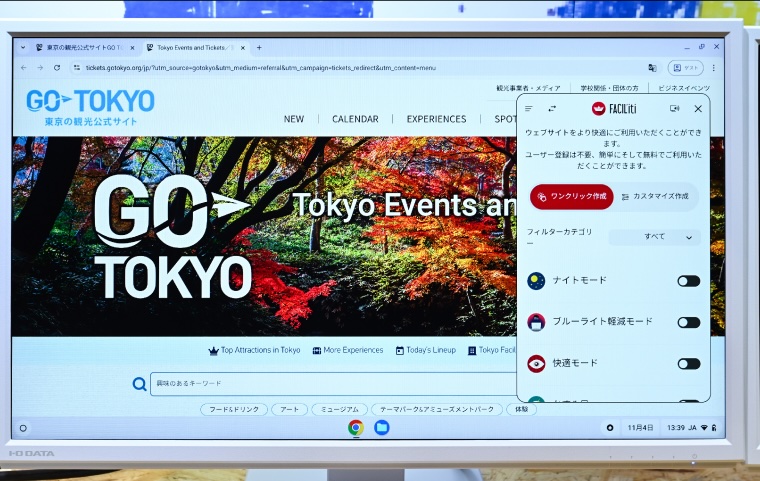Open Chrome from the shelf
This screenshot has width=760, height=481.
point(356,428)
